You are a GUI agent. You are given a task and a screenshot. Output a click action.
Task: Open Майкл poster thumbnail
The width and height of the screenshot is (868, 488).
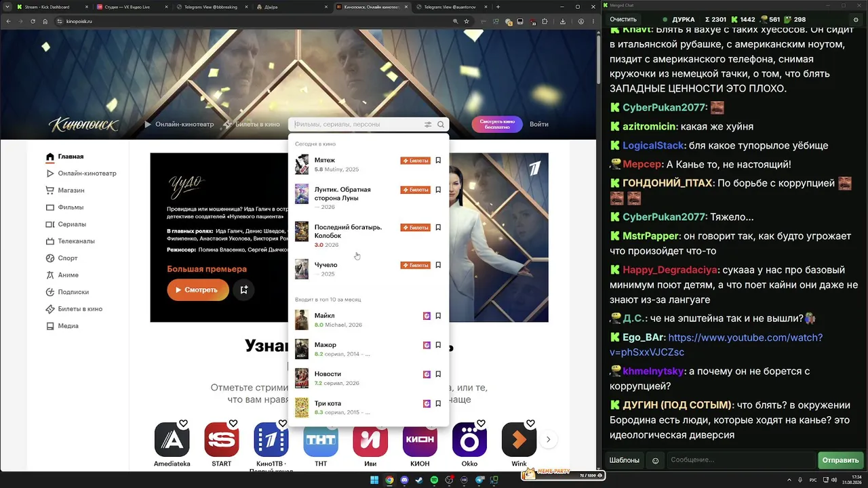pyautogui.click(x=302, y=320)
